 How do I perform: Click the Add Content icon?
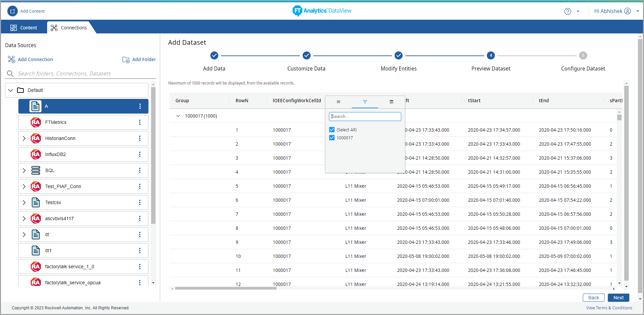(12, 11)
